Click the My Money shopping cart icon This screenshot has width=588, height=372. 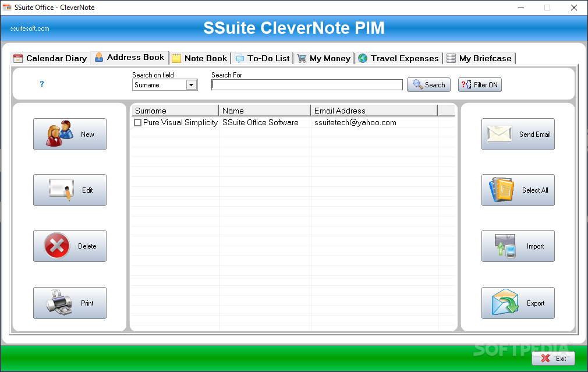coord(302,58)
